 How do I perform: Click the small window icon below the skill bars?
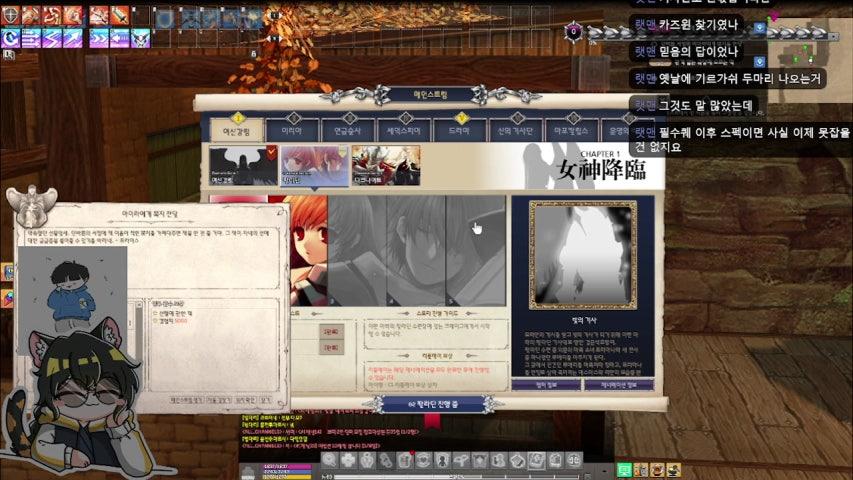(9, 54)
